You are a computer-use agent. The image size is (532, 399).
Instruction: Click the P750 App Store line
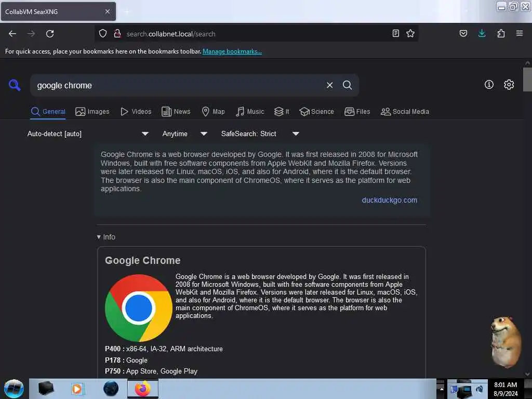click(151, 371)
